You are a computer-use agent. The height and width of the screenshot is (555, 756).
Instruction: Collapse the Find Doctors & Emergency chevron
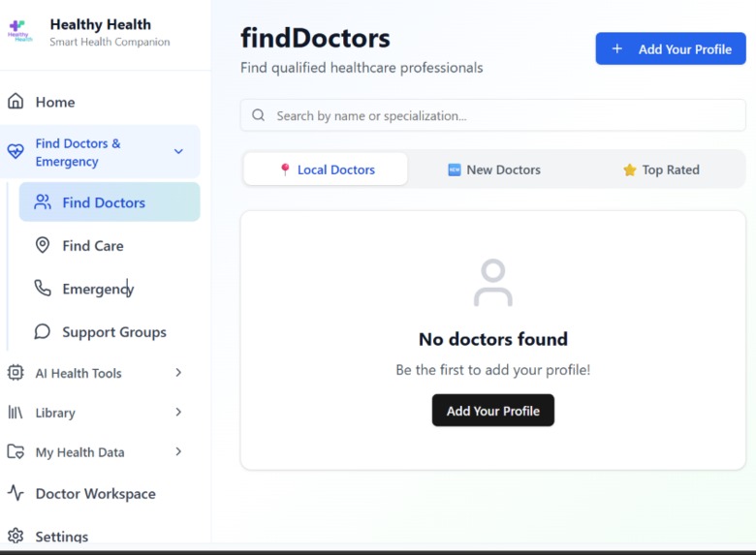click(178, 151)
